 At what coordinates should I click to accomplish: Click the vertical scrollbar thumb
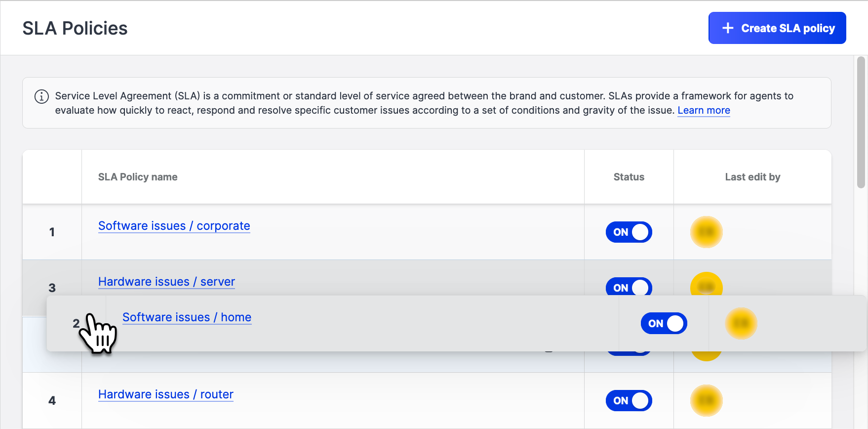861,122
